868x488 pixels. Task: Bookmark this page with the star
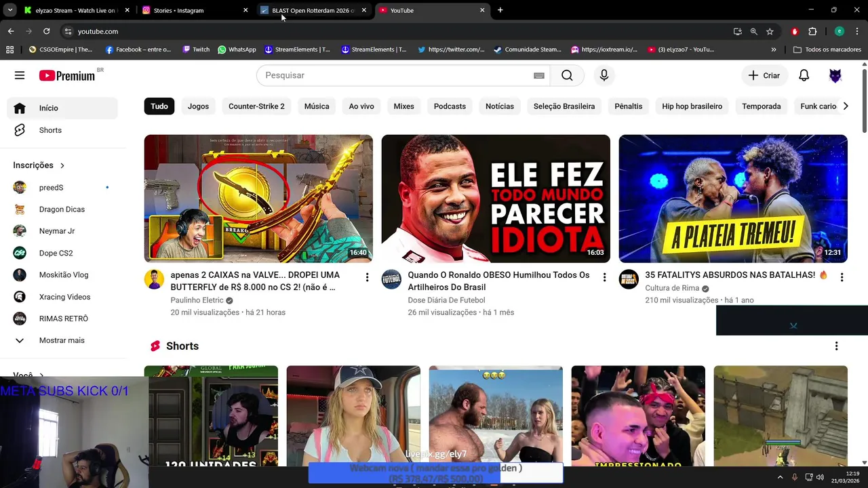click(770, 31)
